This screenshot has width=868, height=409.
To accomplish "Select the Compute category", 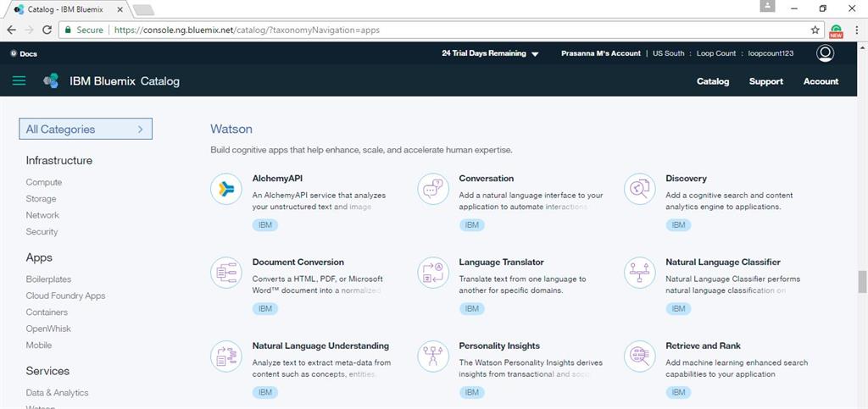I will (x=44, y=182).
